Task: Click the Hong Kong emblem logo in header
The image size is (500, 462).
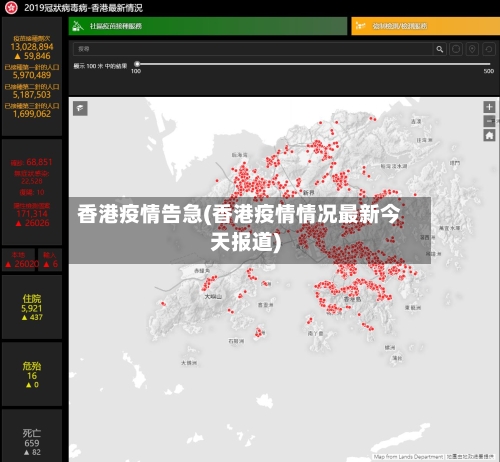Action: [11, 7]
